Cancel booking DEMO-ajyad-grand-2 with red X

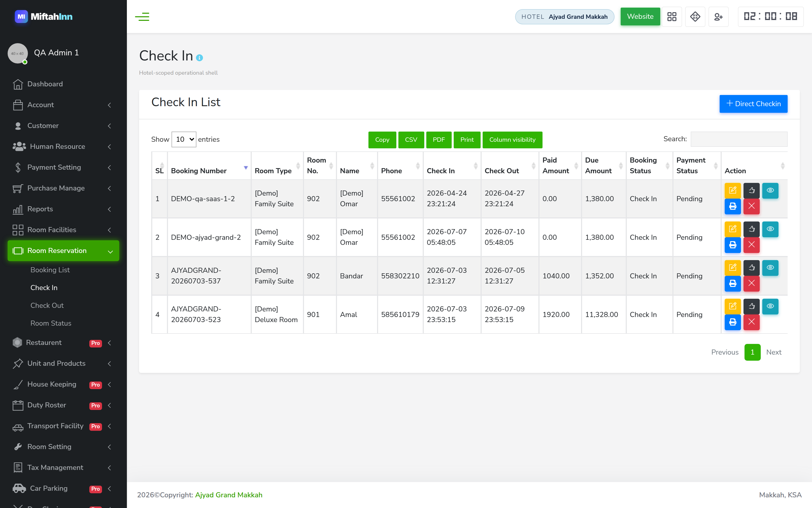pyautogui.click(x=751, y=245)
